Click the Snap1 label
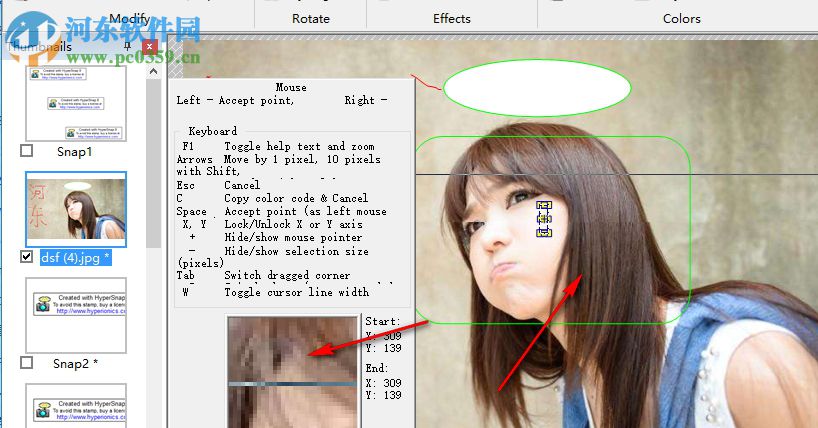This screenshot has height=428, width=818. click(75, 152)
